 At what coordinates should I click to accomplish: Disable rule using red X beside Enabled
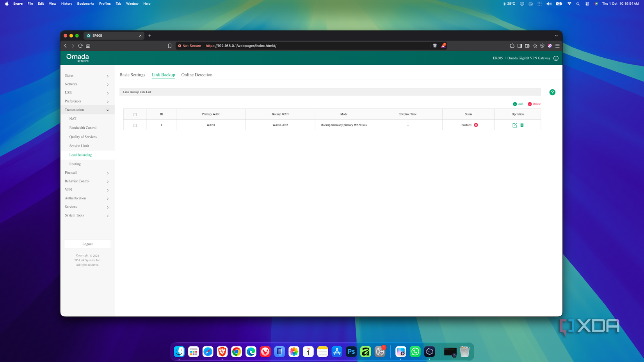click(x=476, y=125)
